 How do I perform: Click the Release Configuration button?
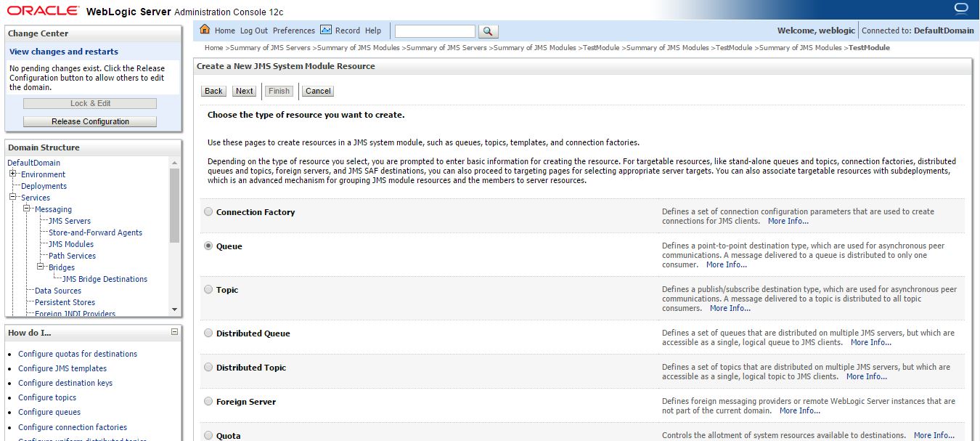[90, 121]
